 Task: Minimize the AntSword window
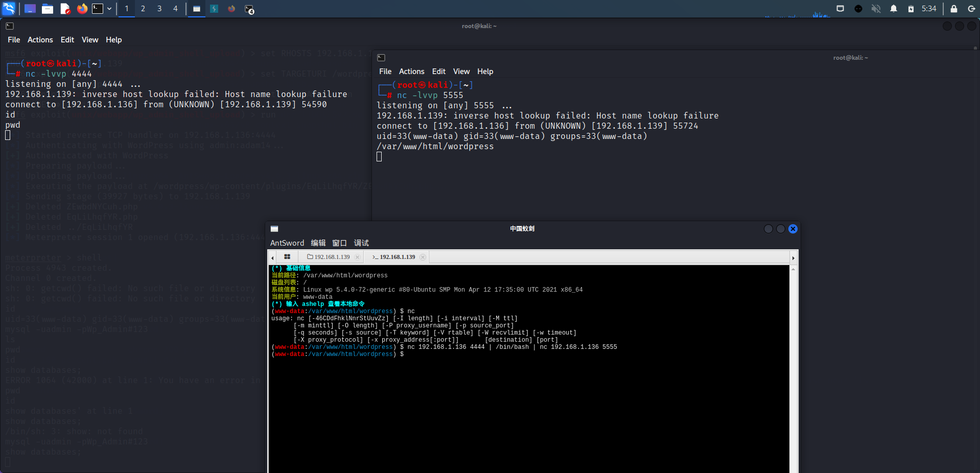[768, 229]
